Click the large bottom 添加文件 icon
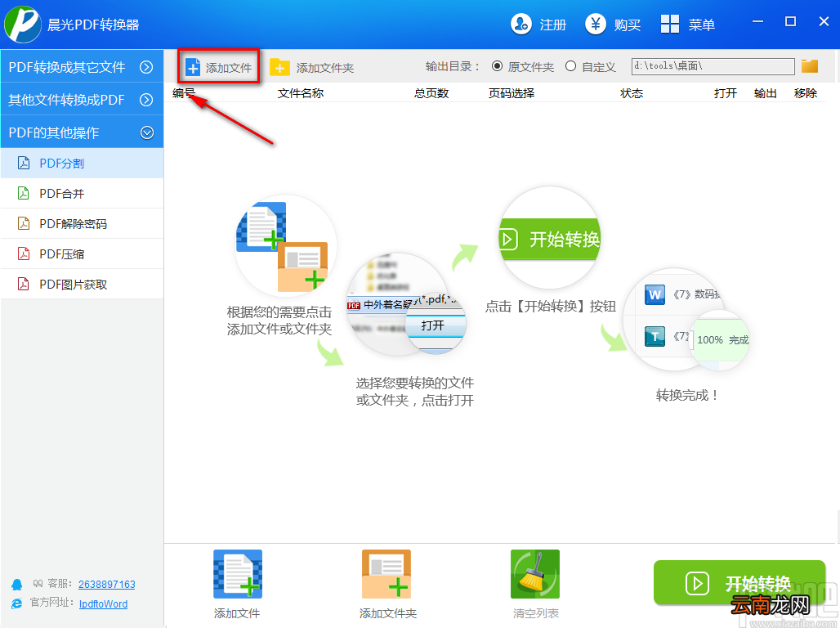This screenshot has height=628, width=840. coord(238,574)
